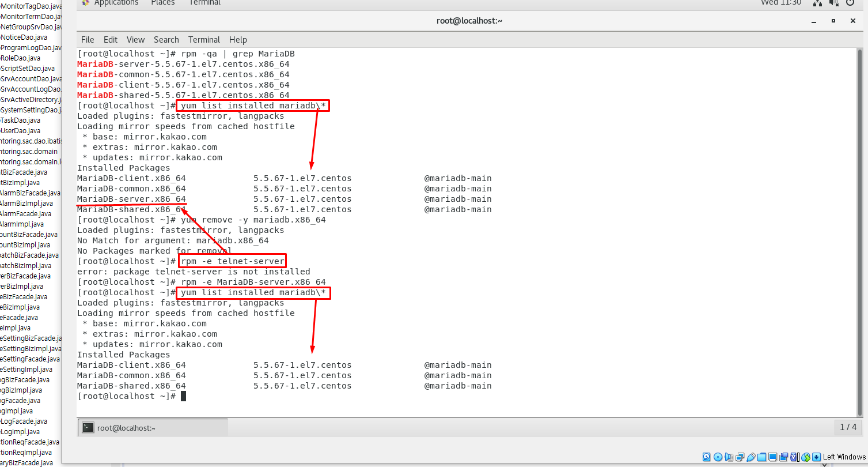Open the File menu of the terminal
The height and width of the screenshot is (467, 868).
(88, 40)
